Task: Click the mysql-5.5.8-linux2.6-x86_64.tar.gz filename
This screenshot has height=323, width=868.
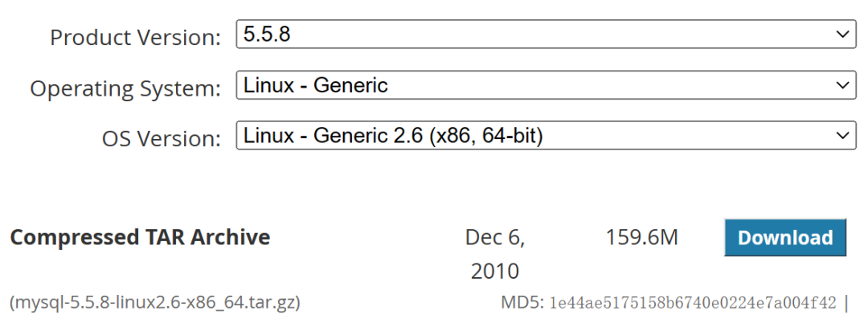Action: [x=155, y=303]
